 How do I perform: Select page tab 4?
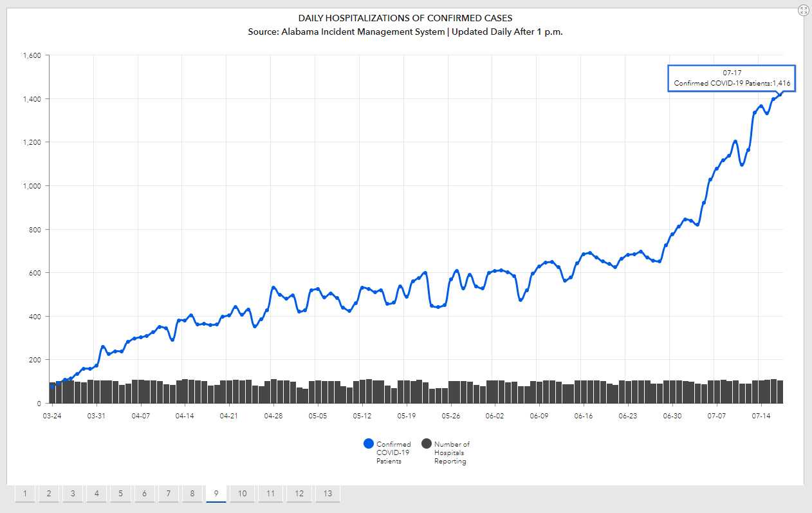coord(97,494)
